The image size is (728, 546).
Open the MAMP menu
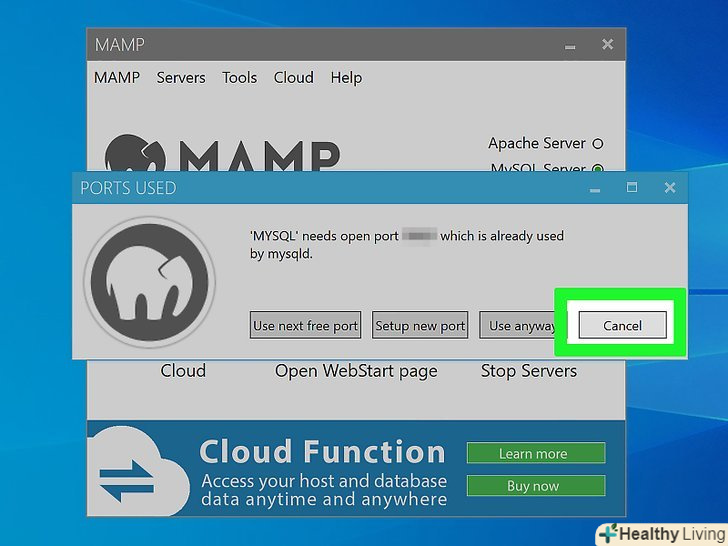pos(117,78)
